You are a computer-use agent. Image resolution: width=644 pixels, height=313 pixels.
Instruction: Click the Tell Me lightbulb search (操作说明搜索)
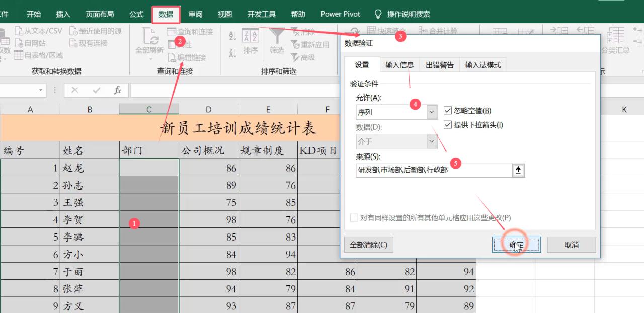coord(402,14)
